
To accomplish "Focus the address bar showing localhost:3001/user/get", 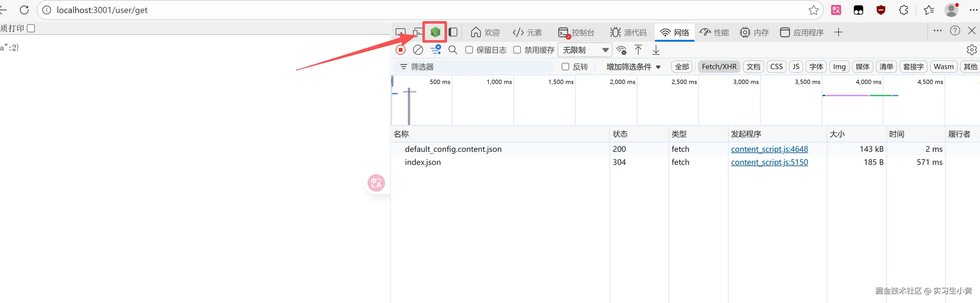I will pyautogui.click(x=430, y=10).
